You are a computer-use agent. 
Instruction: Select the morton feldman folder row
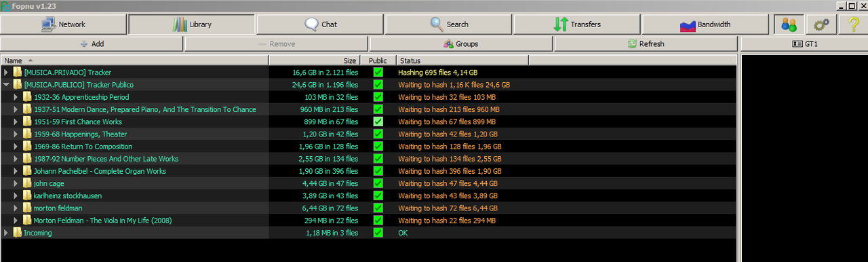pos(368,208)
